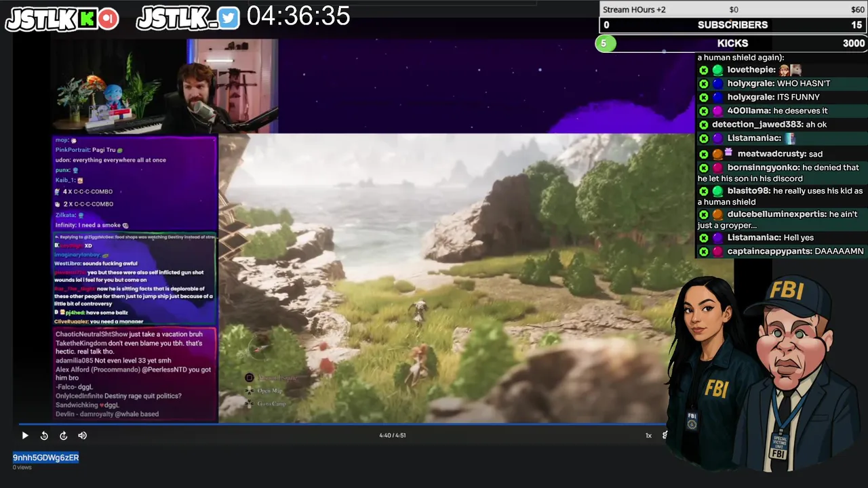
Task: Click OnlyIcedInfinite chat message
Action: point(119,396)
